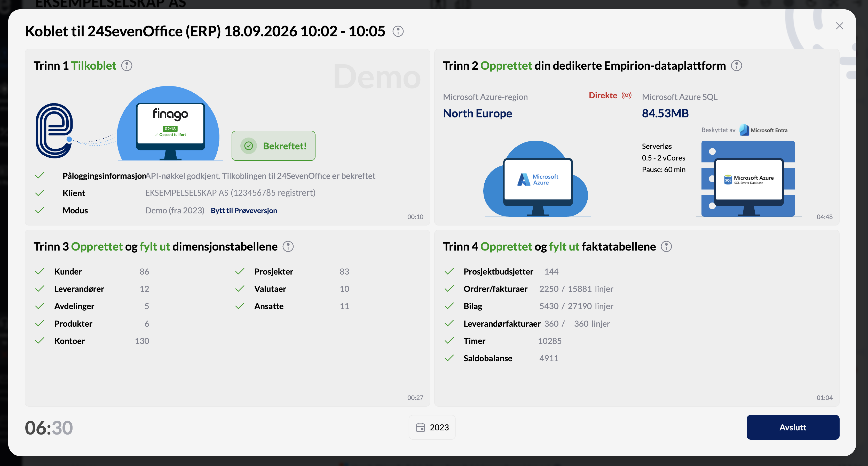Open the 2023 year selector
Viewport: 868px width, 466px height.
432,427
